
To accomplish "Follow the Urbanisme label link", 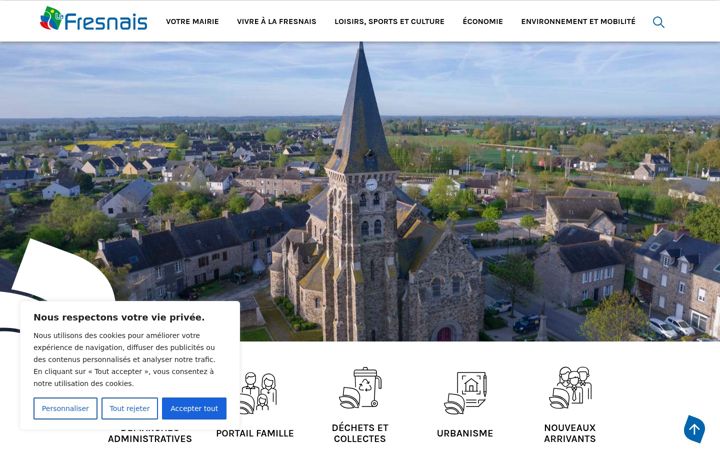I will (x=465, y=433).
